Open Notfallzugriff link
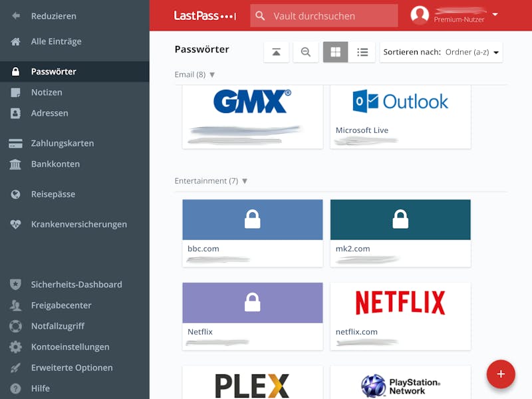The width and height of the screenshot is (532, 399). [x=58, y=326]
